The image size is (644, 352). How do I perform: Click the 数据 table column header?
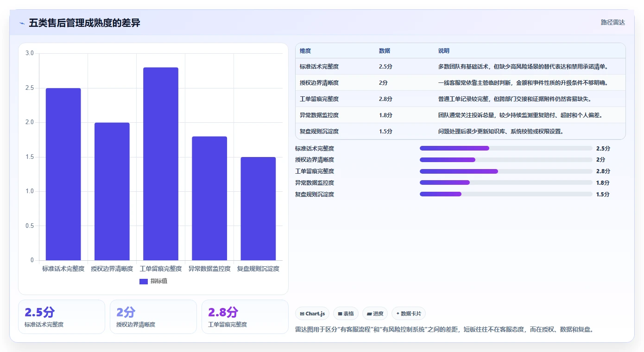click(385, 51)
